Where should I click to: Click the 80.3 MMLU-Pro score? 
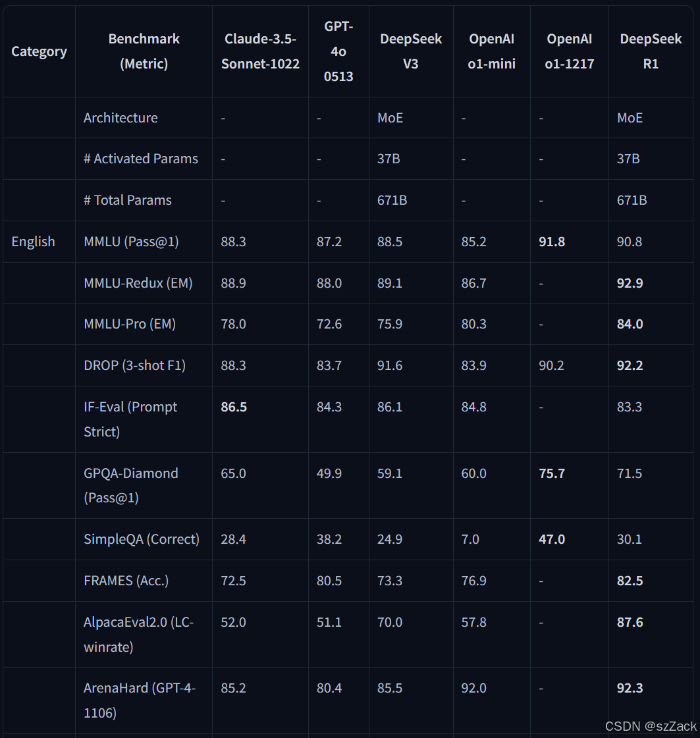point(473,324)
